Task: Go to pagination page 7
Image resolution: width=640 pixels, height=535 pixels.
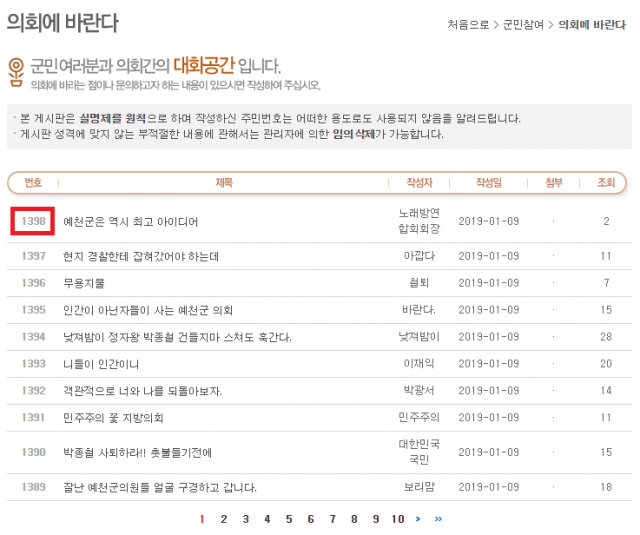Action: click(x=332, y=519)
